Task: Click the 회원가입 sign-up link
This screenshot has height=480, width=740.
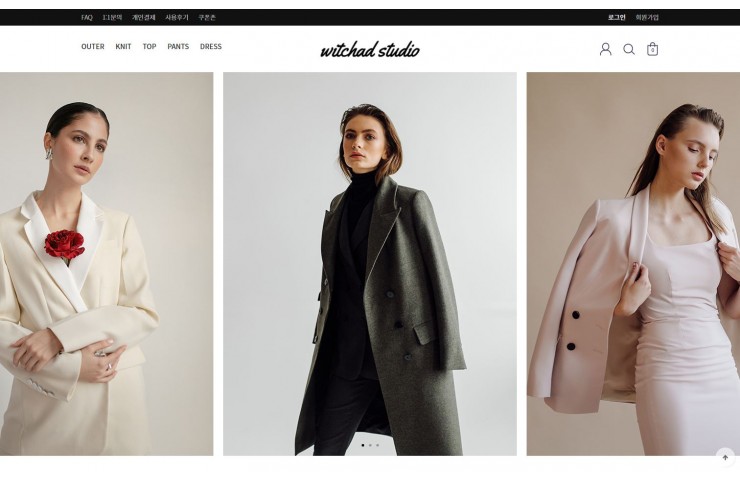Action: [x=647, y=17]
